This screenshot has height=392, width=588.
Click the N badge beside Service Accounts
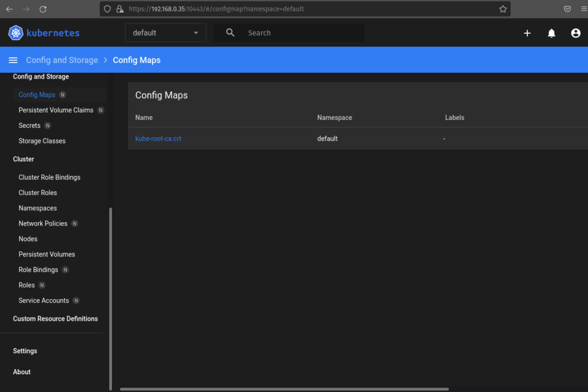click(76, 301)
